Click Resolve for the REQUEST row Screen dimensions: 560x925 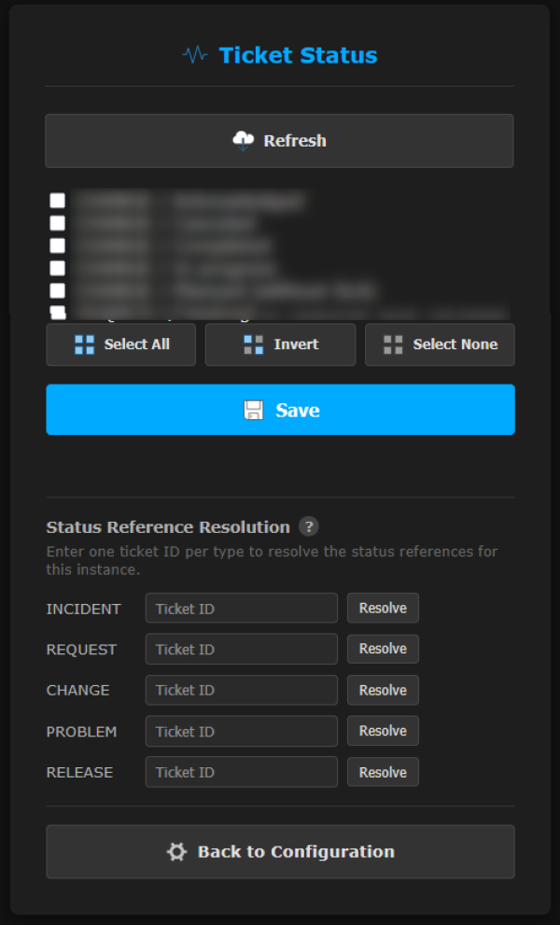[383, 649]
